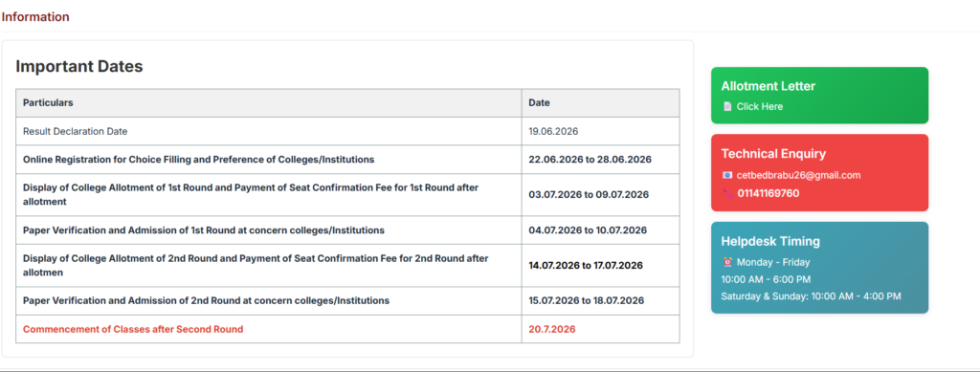Click the red date 20.7.2026
Screen dimensions: 980x372
[552, 329]
